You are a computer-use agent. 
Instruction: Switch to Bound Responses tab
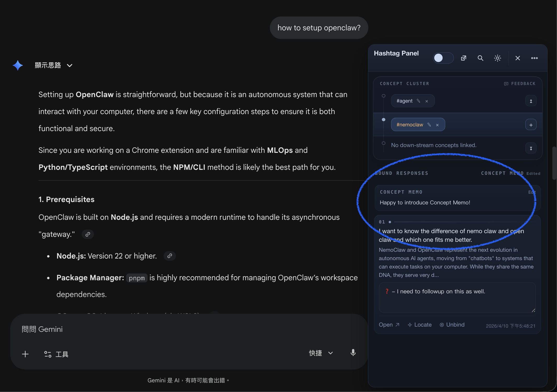(402, 173)
